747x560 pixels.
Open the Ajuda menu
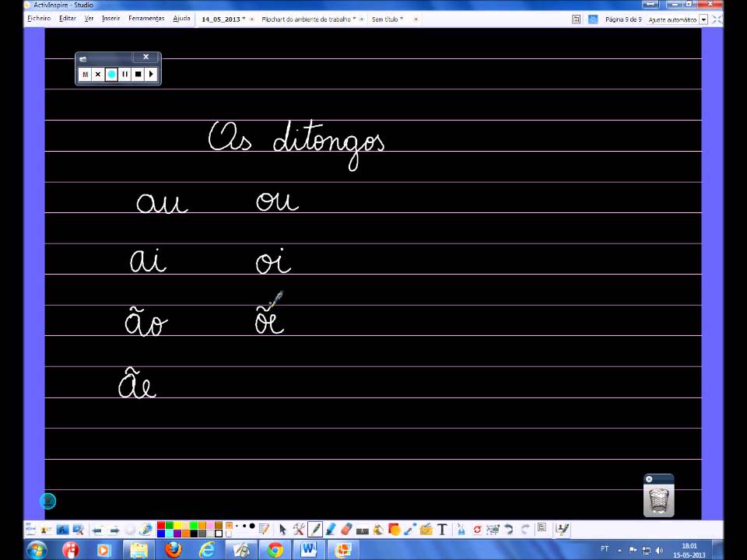(181, 19)
